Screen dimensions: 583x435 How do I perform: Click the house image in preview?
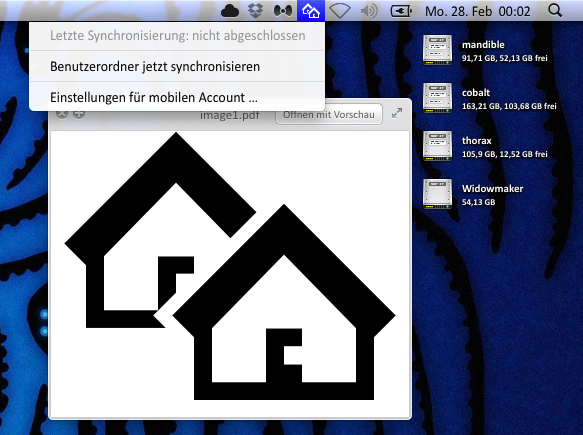[230, 266]
